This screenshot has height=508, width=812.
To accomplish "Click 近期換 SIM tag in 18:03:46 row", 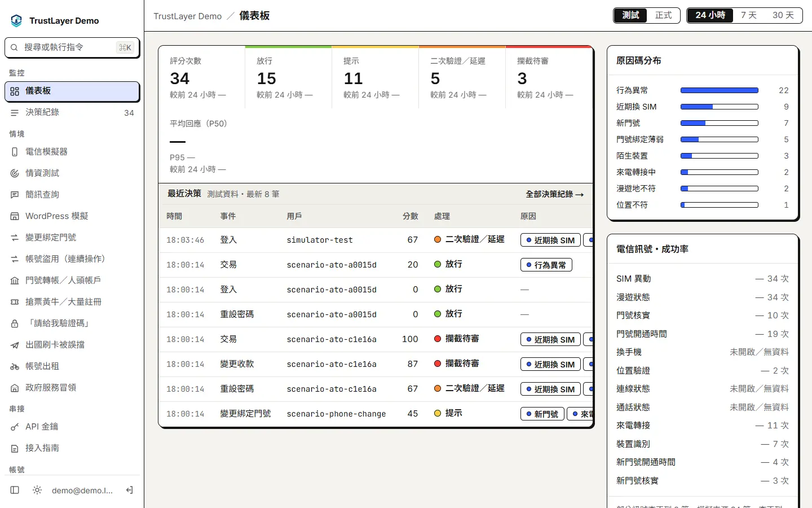I will coord(550,240).
